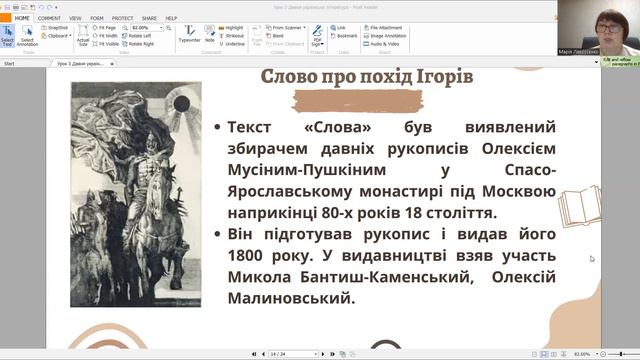Open the ribbon zoom percentage dropdown

(161, 28)
